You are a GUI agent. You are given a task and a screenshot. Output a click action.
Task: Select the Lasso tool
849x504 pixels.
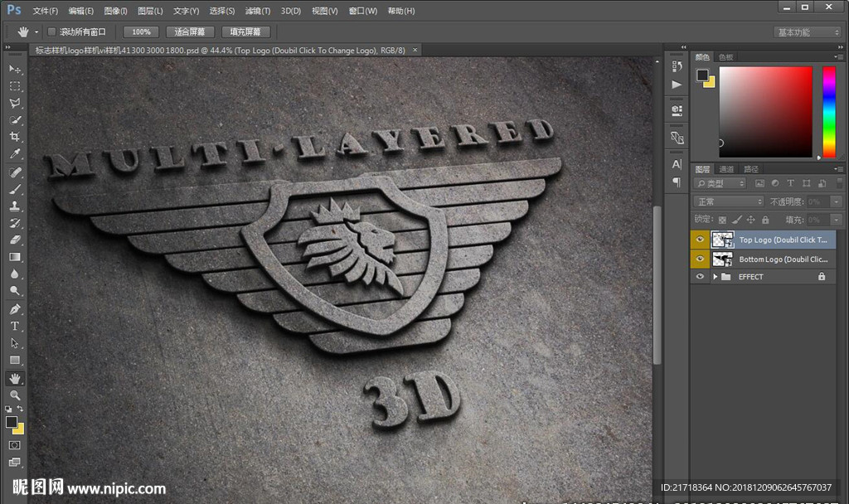(15, 104)
